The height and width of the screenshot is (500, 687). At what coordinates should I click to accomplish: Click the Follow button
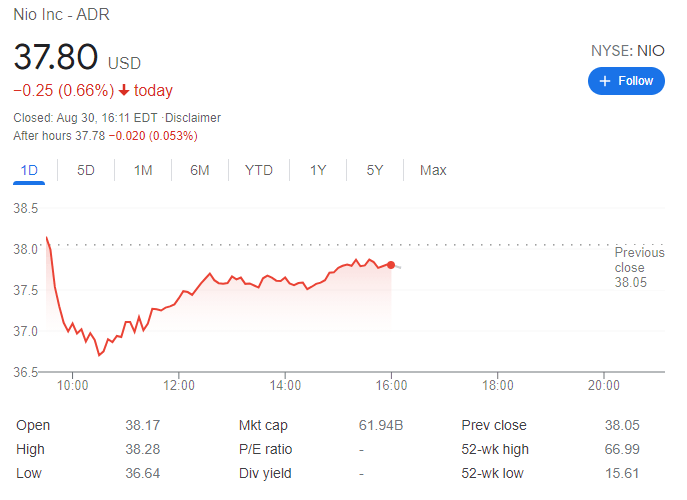(626, 81)
